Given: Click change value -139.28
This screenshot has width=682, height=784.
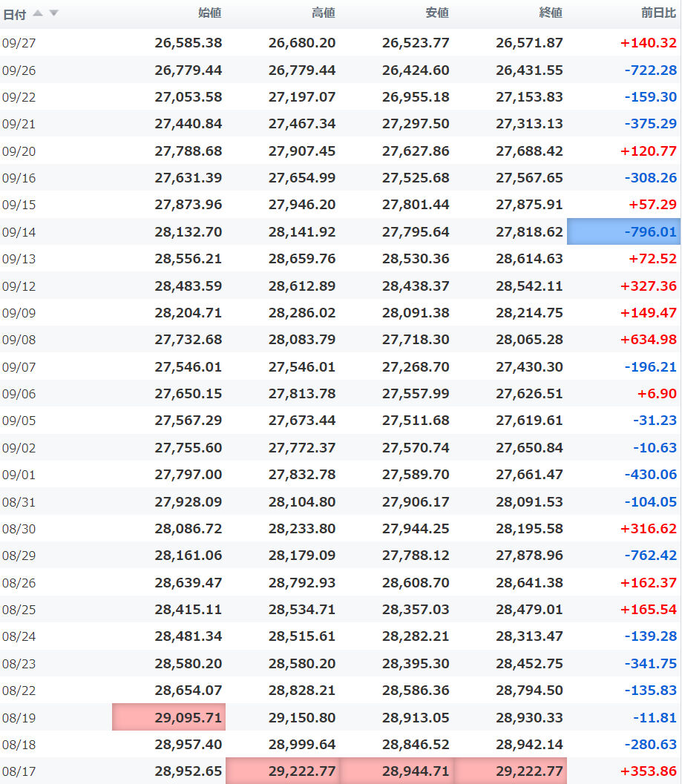Looking at the screenshot, I should pyautogui.click(x=651, y=636).
